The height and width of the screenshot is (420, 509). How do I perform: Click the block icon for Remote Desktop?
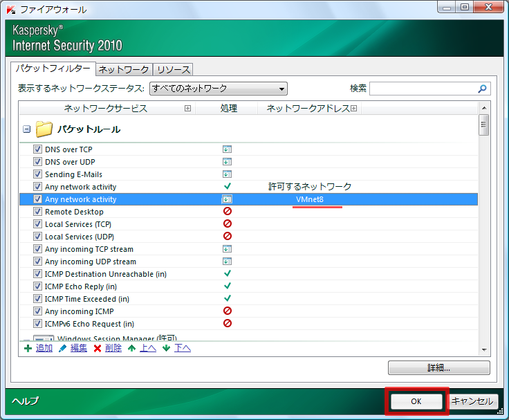[x=227, y=212]
